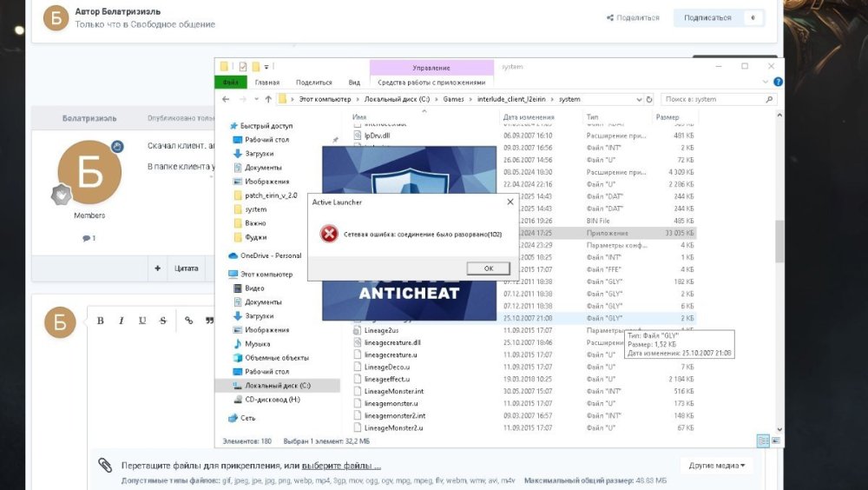Click the insert link icon in editor

[x=188, y=321]
